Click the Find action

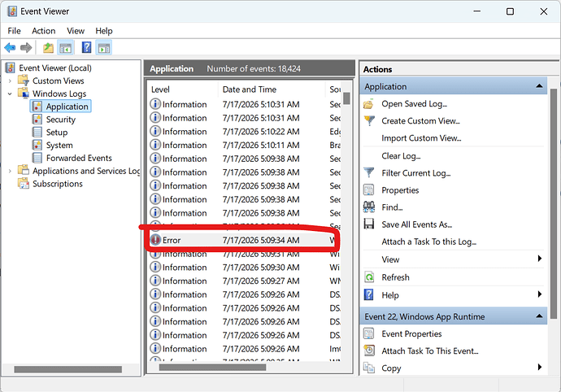[x=392, y=207]
